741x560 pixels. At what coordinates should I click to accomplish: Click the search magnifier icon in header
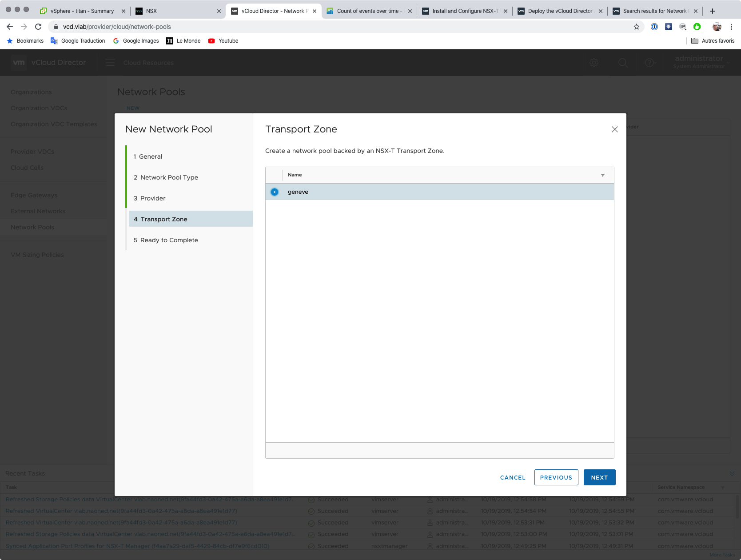click(623, 63)
